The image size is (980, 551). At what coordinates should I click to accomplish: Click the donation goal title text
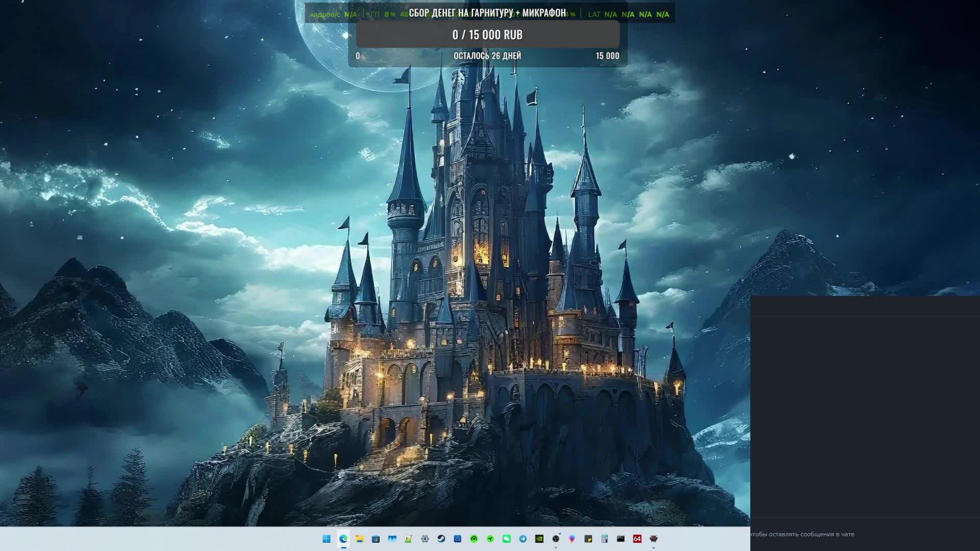(487, 13)
